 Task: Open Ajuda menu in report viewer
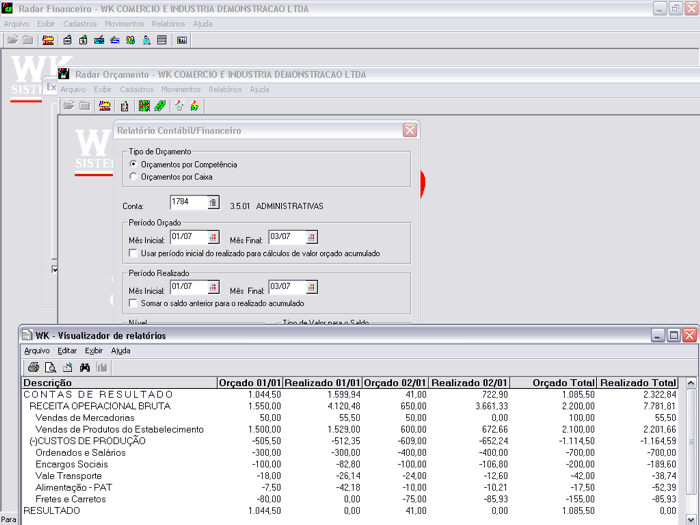coord(120,351)
